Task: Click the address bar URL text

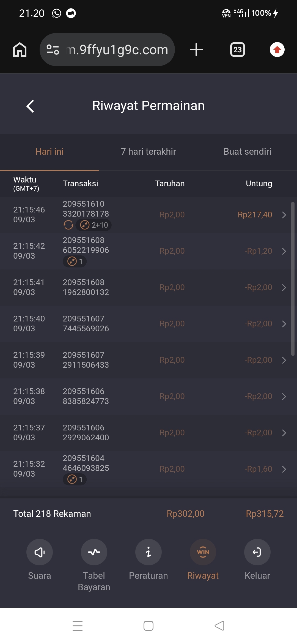Action: click(117, 50)
